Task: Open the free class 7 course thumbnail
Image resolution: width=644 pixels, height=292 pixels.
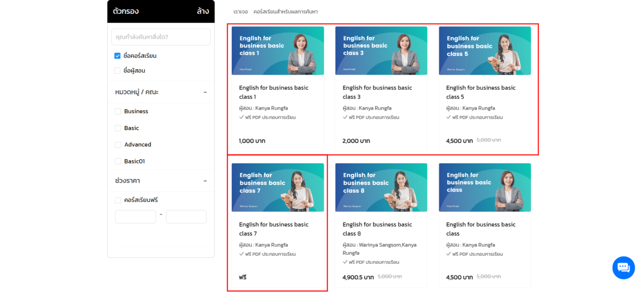Action: pyautogui.click(x=277, y=187)
